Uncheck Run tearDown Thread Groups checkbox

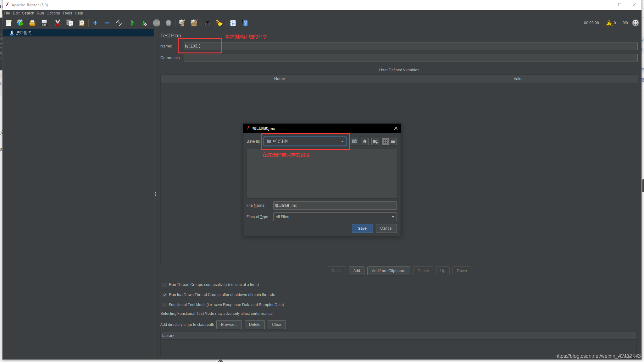[165, 295]
